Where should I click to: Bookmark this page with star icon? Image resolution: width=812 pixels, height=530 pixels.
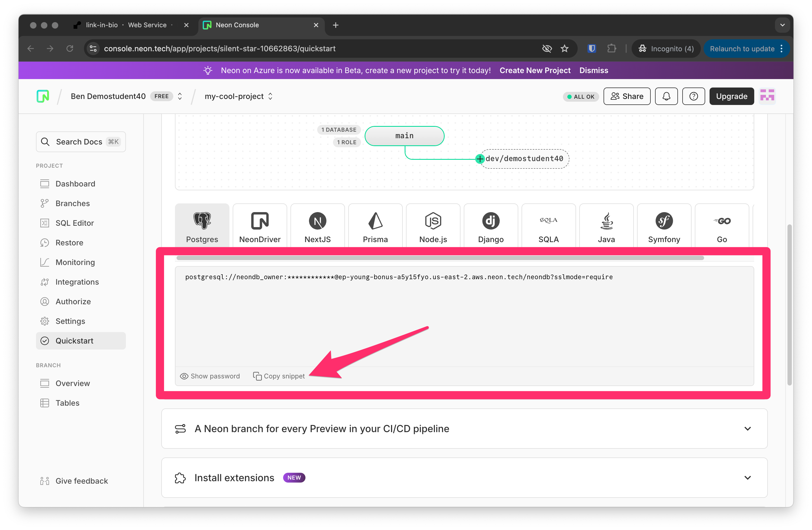tap(565, 49)
